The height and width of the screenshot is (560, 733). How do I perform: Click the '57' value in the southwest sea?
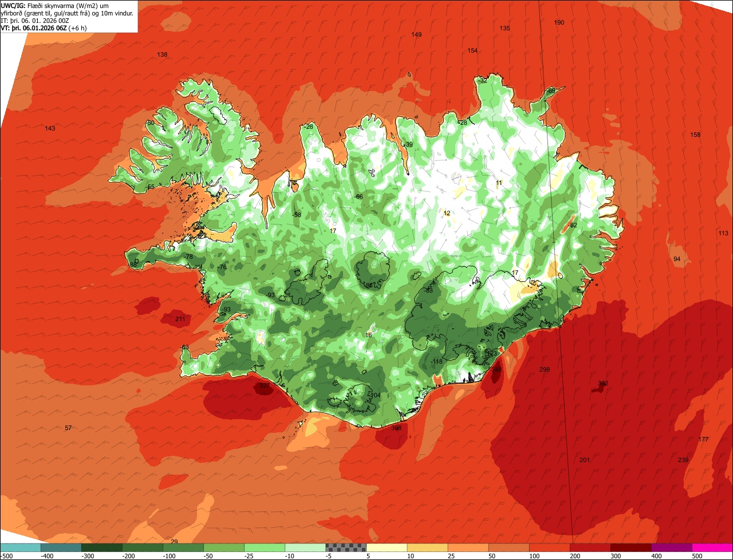[68, 428]
